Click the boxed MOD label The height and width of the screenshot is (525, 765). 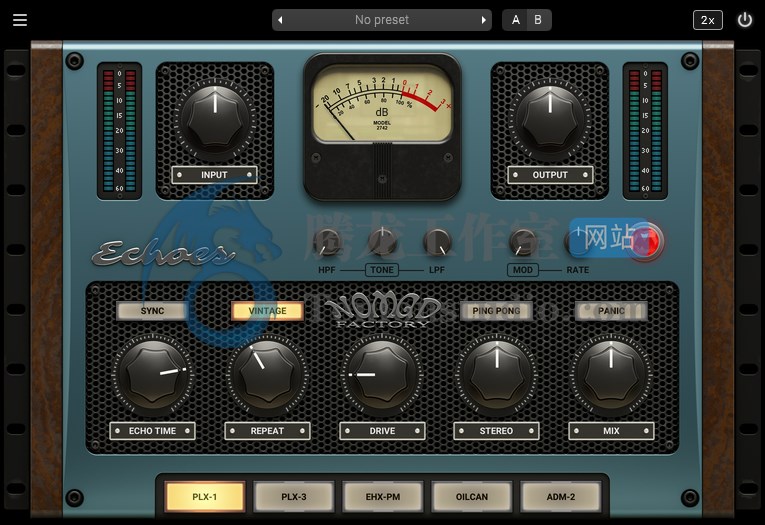coord(523,270)
